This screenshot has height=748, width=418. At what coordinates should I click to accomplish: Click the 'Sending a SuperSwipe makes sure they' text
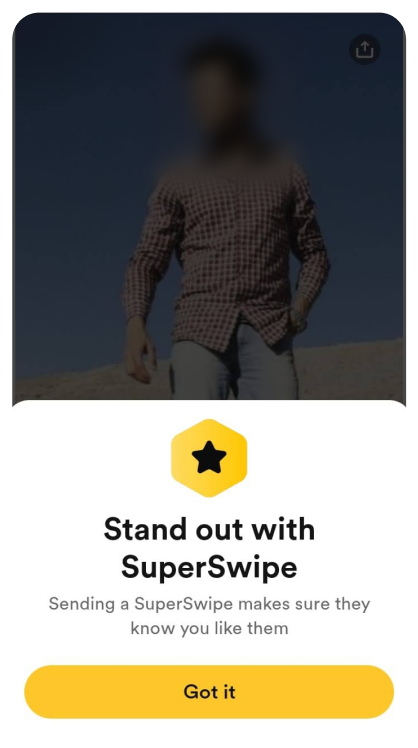coord(209,604)
